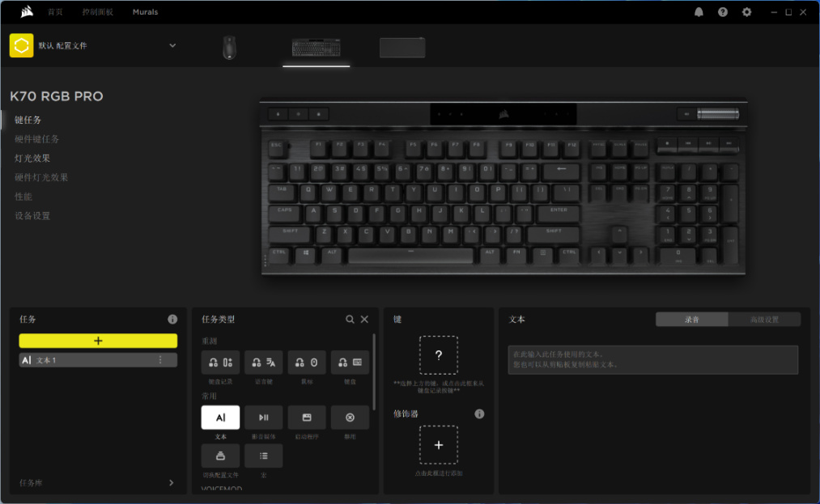Choose the 启动程序 launch task type

(x=307, y=417)
